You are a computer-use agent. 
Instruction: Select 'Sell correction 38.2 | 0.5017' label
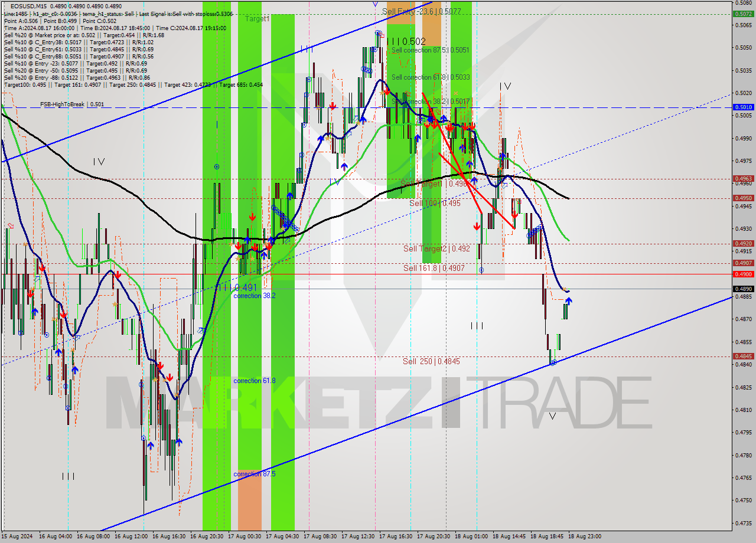click(x=431, y=102)
